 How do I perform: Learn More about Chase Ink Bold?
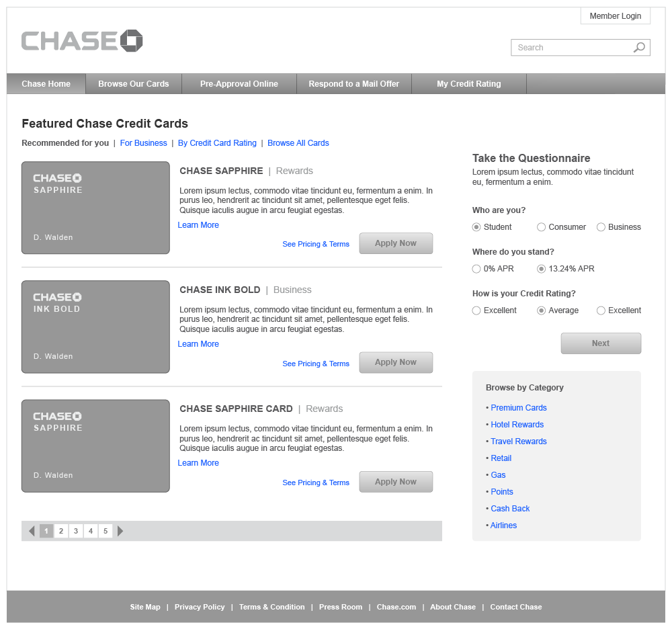click(198, 344)
